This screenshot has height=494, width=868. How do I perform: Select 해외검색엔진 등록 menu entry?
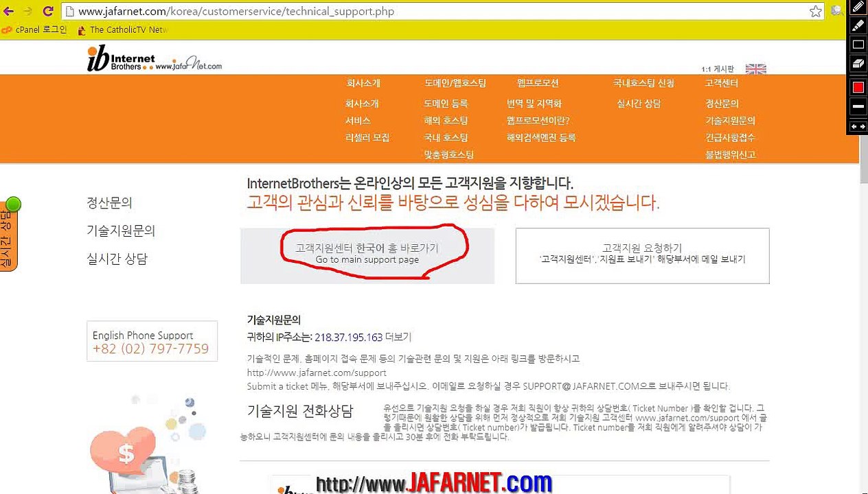point(540,138)
